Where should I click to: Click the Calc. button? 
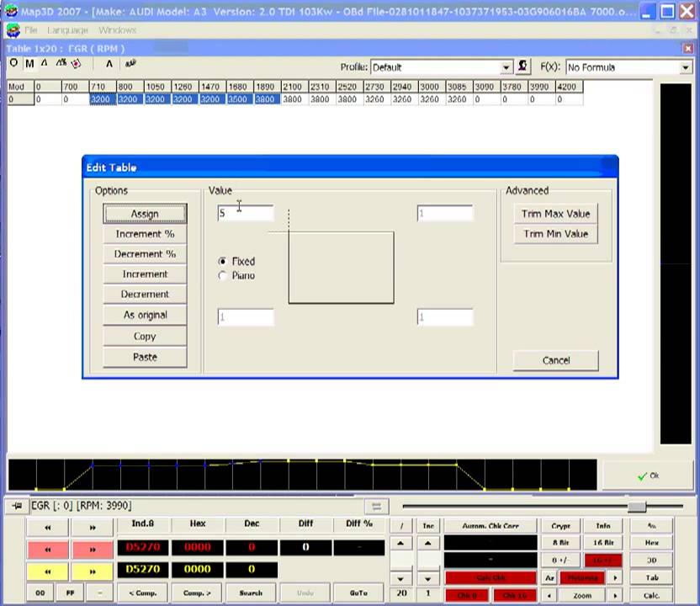(651, 595)
